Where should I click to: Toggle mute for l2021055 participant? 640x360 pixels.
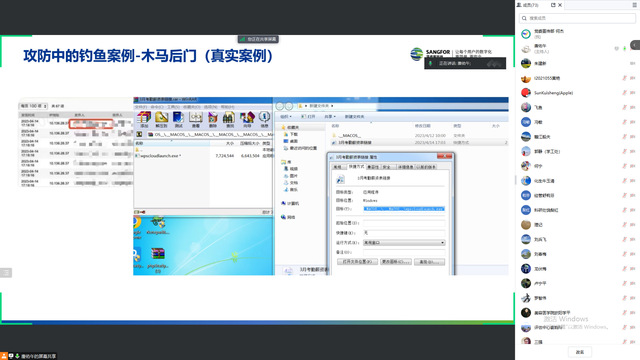click(x=624, y=78)
